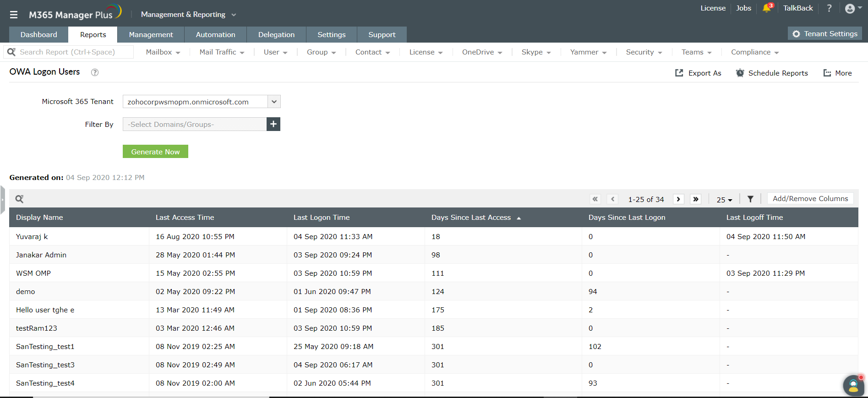Viewport: 868px width, 398px height.
Task: Open the table filter funnel
Action: point(750,199)
